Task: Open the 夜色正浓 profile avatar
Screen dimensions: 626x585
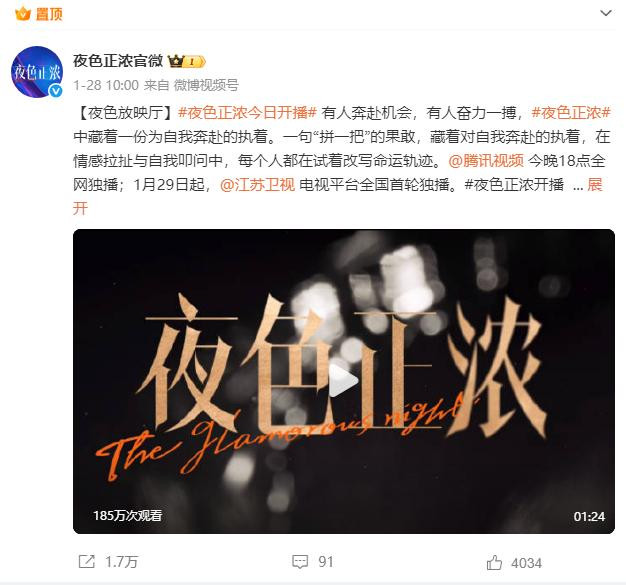Action: click(x=37, y=72)
